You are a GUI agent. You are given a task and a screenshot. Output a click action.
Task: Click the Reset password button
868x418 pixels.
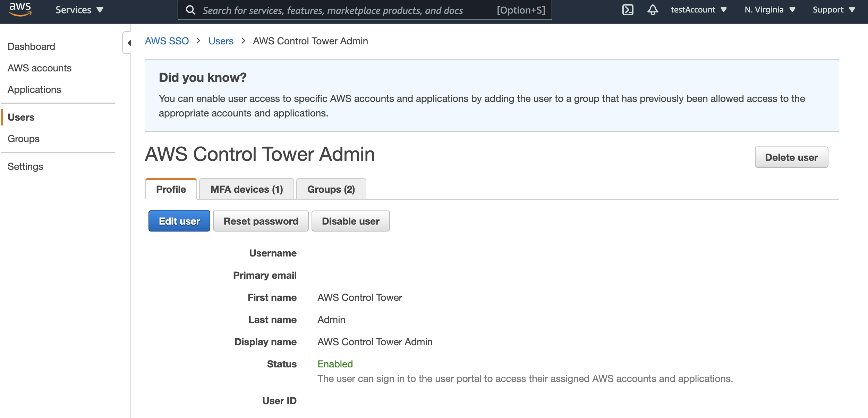(x=261, y=221)
